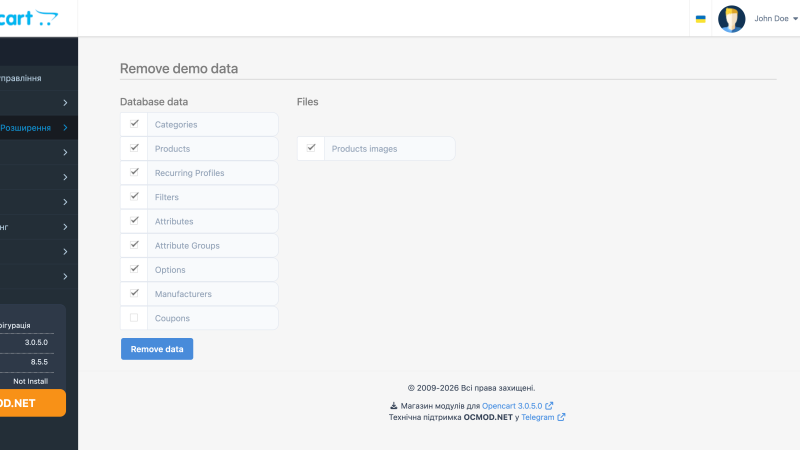Click the 3.0.5.0 version value in sidebar

pos(36,342)
